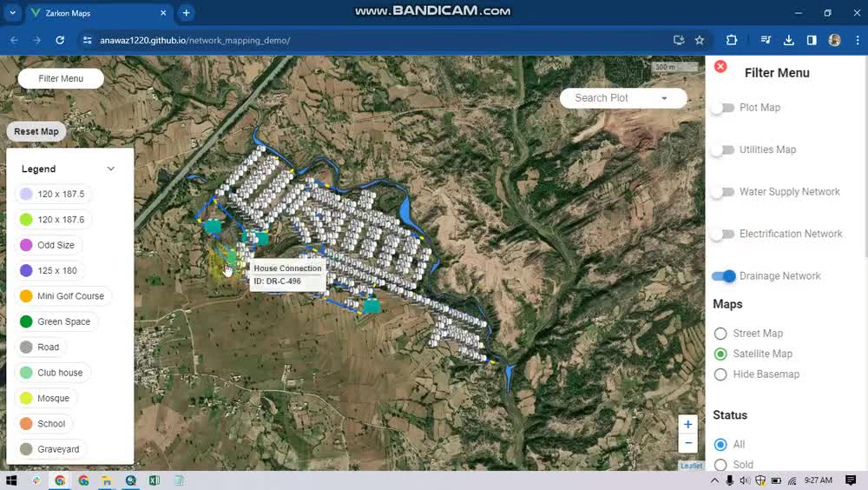Click the Wi-Fi network tray icon
The width and height of the screenshot is (868, 490).
coord(792,480)
